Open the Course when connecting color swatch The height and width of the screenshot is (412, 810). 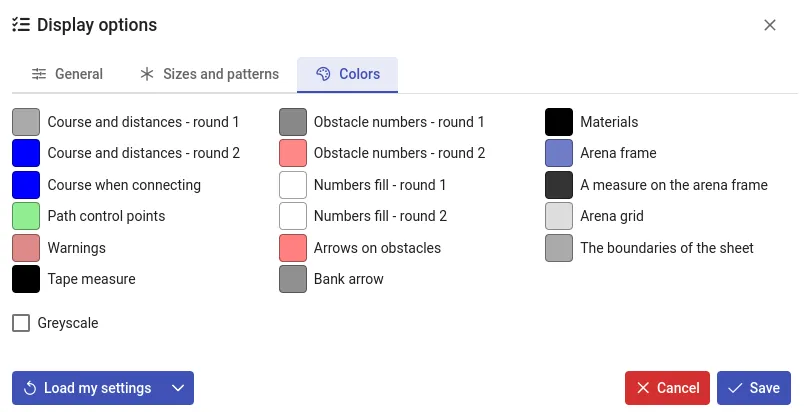pos(26,185)
